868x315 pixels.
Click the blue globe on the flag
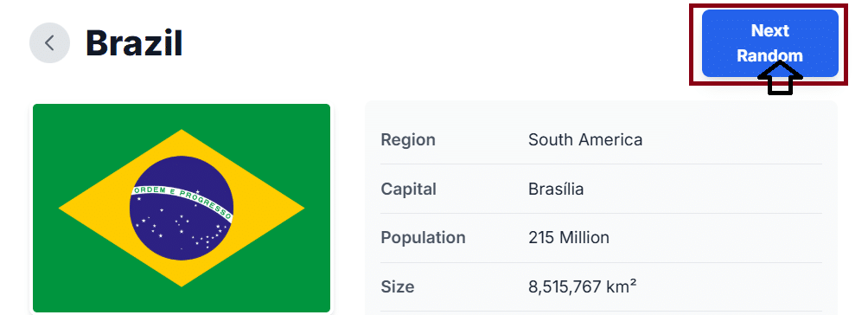182,208
